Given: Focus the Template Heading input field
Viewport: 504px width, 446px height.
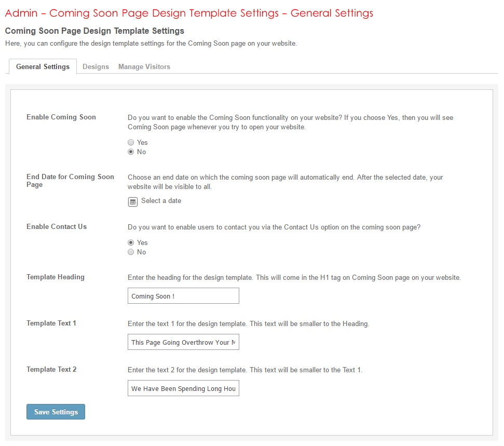Looking at the screenshot, I should click(x=183, y=296).
